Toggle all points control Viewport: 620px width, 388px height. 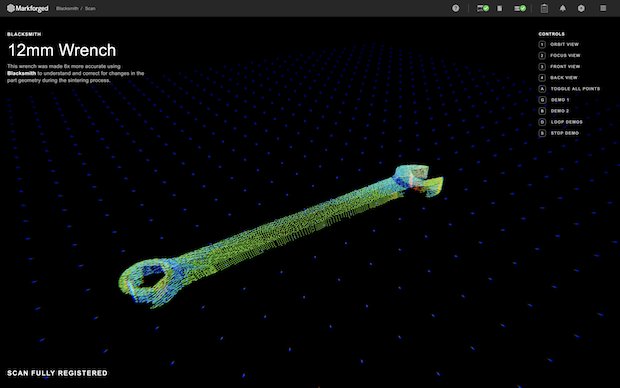pos(569,89)
